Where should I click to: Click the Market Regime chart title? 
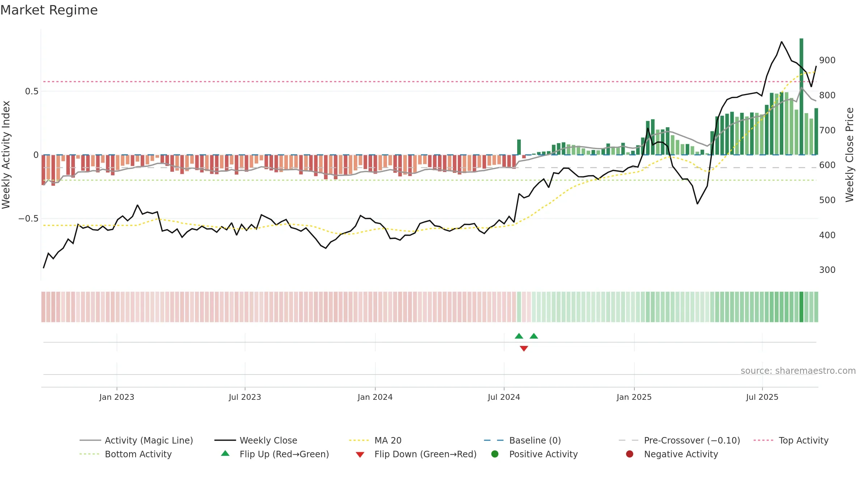pyautogui.click(x=49, y=10)
